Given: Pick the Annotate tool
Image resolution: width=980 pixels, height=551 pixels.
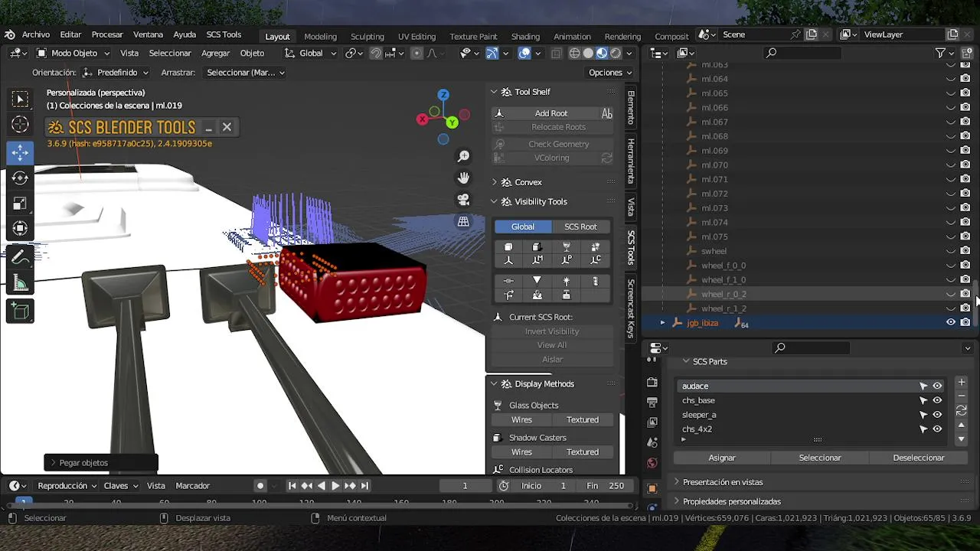Looking at the screenshot, I should point(20,257).
